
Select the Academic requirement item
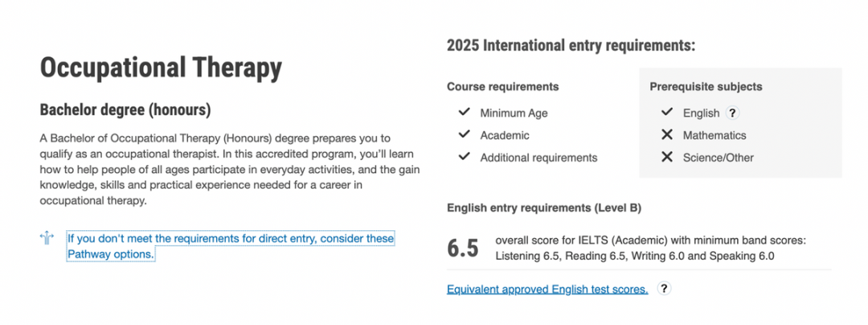[x=504, y=136]
